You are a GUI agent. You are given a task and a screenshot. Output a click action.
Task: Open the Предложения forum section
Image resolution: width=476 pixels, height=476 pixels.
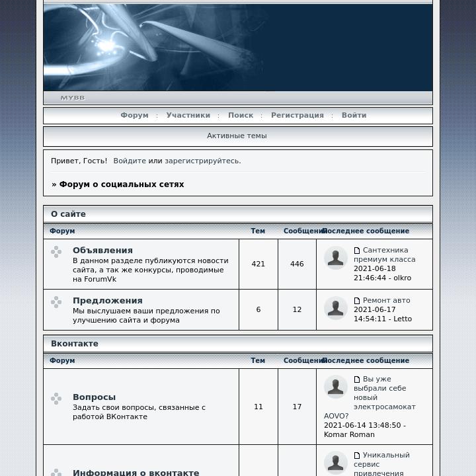107,301
